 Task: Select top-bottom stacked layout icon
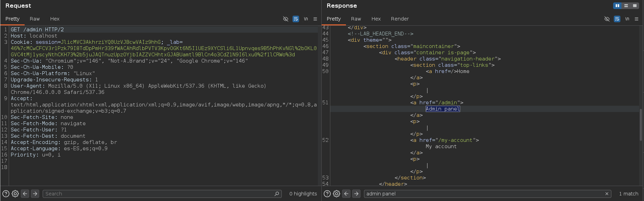tap(626, 6)
